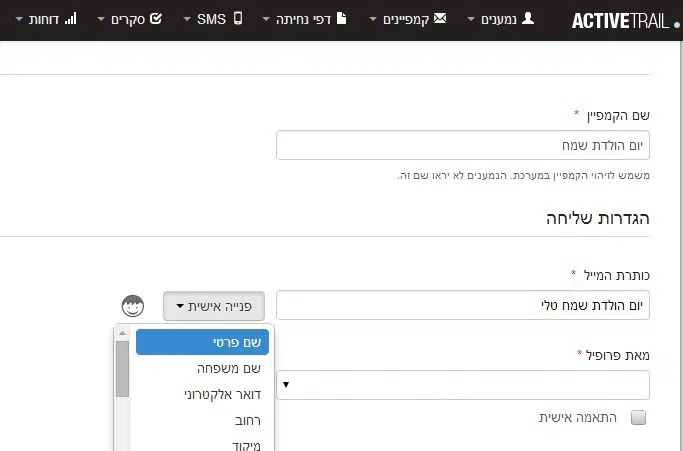Image resolution: width=683 pixels, height=451 pixels.
Task: Open the קמפיינים navigation menu
Action: pyautogui.click(x=404, y=18)
